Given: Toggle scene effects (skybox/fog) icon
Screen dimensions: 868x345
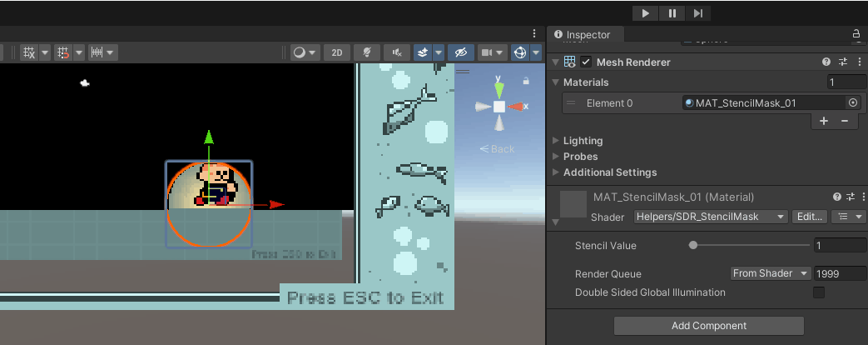Looking at the screenshot, I should 423,52.
